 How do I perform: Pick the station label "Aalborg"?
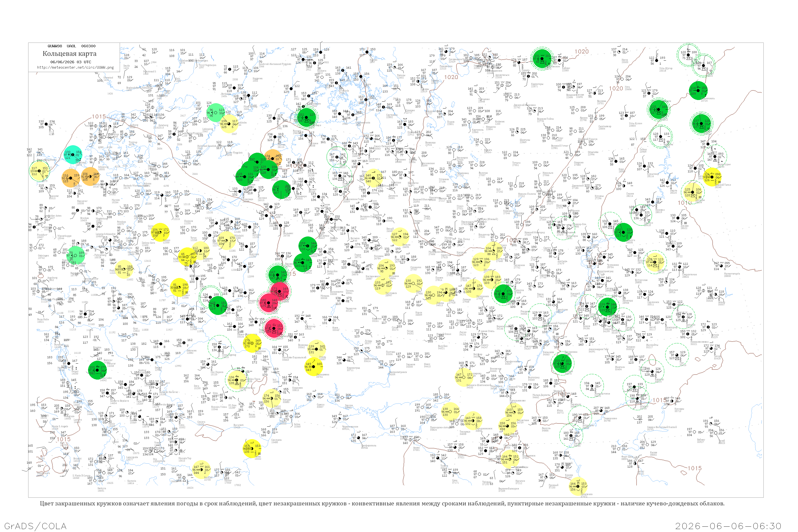(x=134, y=126)
